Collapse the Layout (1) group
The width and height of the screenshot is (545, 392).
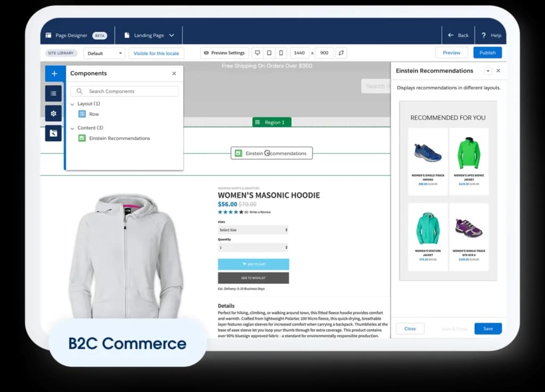click(x=72, y=104)
